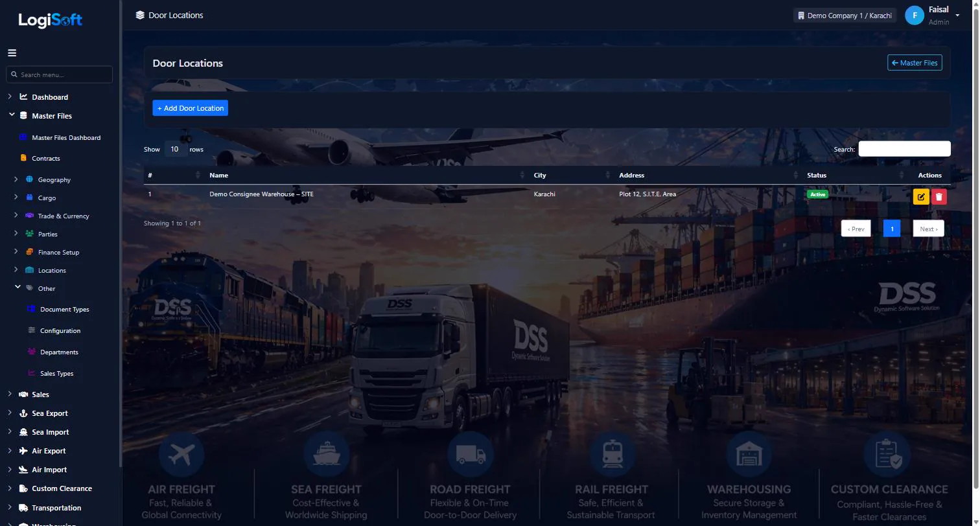Collapse the Master Files menu chevron
The image size is (980, 526).
12,115
